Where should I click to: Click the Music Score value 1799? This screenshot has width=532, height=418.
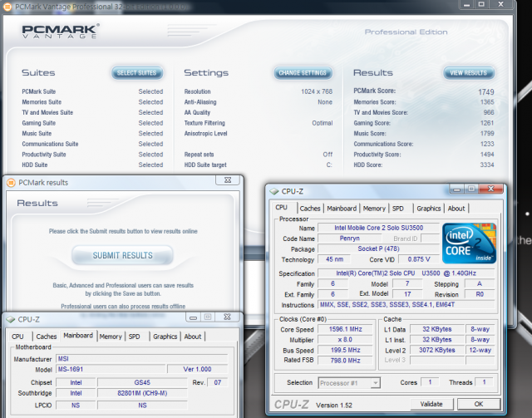[487, 133]
